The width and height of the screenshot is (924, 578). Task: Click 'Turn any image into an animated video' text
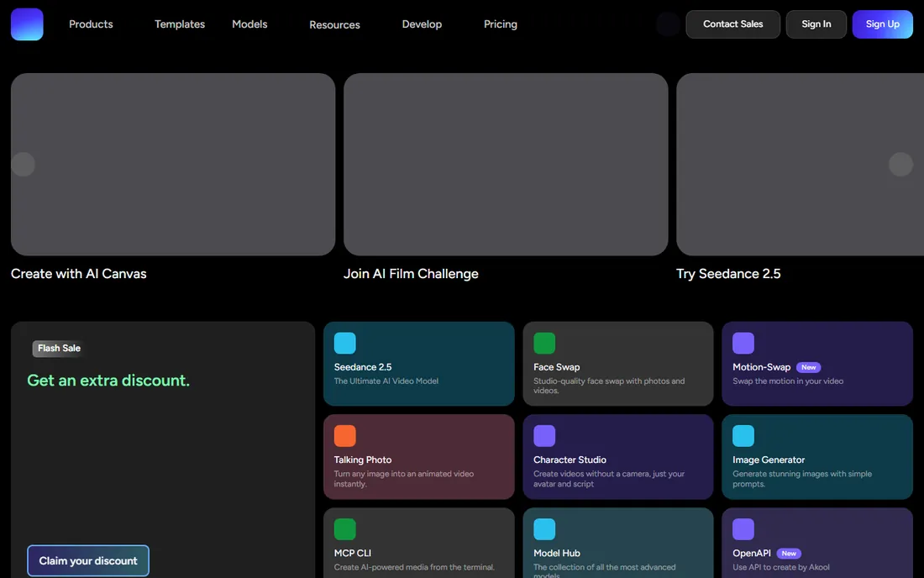[x=404, y=479]
